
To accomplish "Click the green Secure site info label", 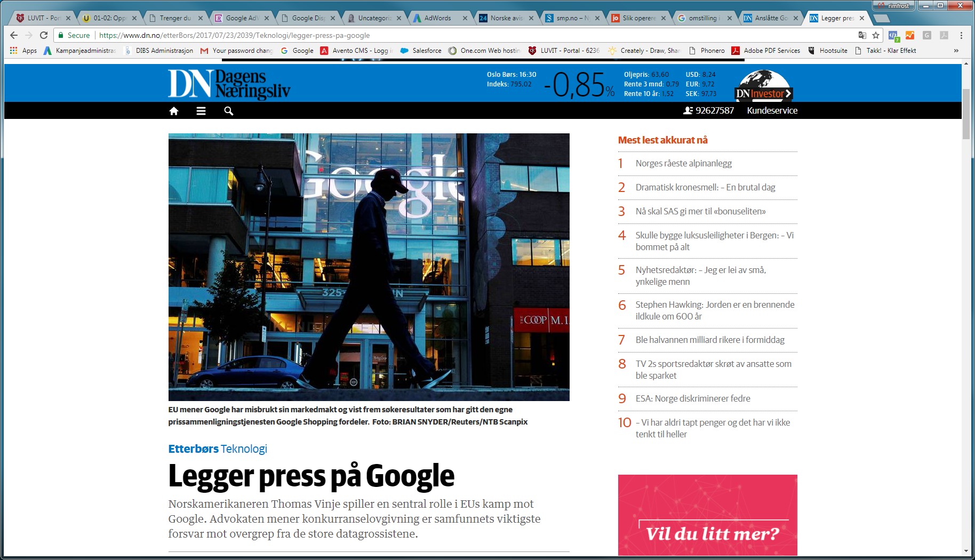I will click(74, 35).
